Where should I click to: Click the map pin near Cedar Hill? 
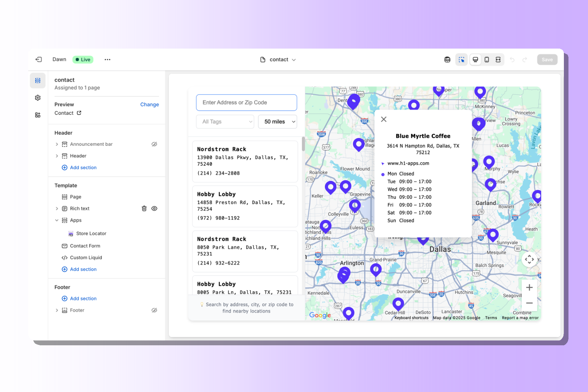(398, 304)
